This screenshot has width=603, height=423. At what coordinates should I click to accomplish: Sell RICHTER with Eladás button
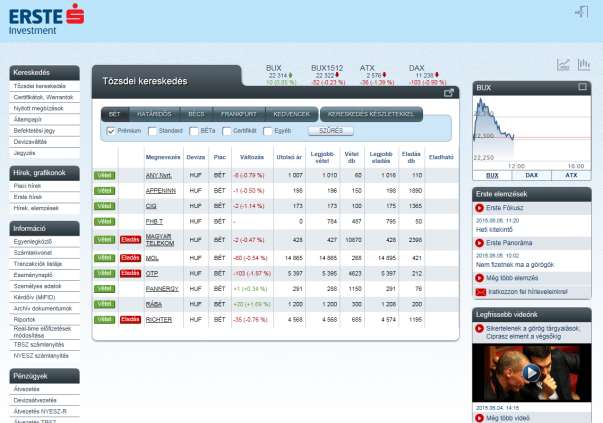pos(130,320)
